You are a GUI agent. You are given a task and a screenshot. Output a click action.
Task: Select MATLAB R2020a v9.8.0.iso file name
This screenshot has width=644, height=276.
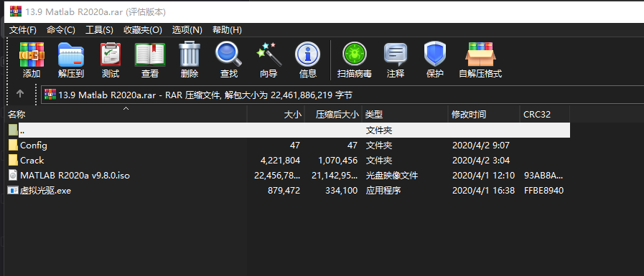coord(75,176)
